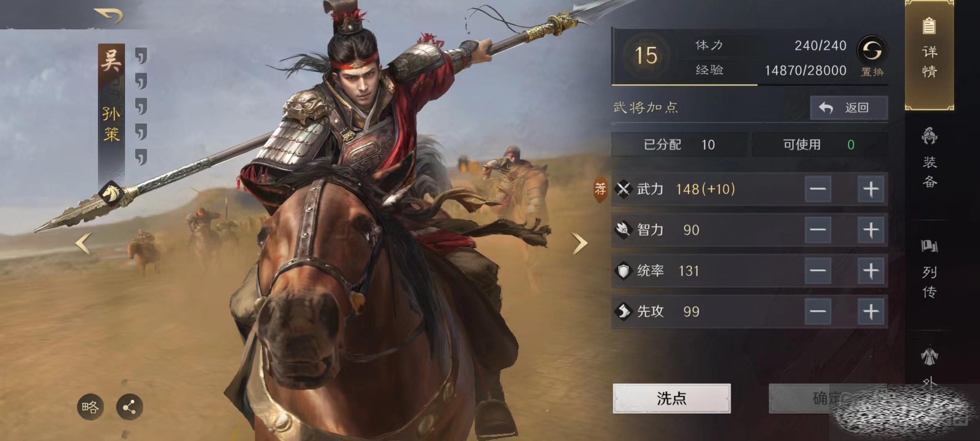Remove a point from 统率

point(818,271)
